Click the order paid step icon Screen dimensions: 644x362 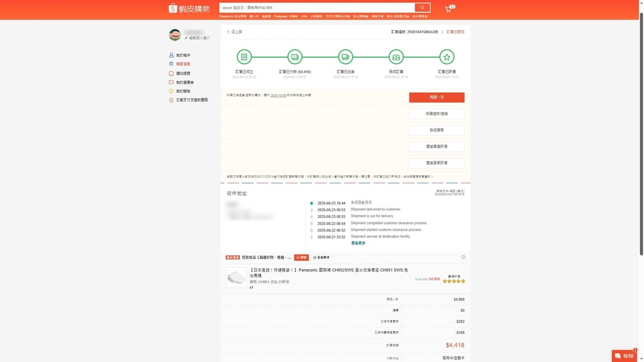pos(295,57)
